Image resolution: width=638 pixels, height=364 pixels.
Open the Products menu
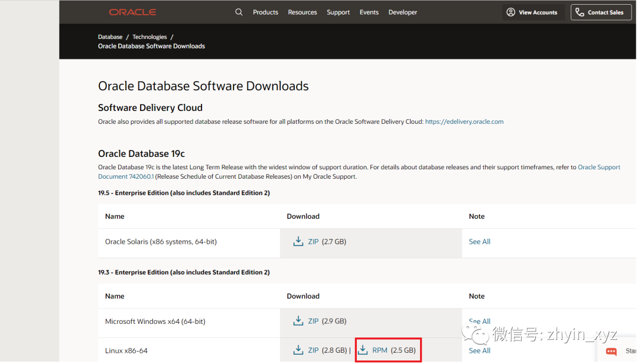(x=265, y=12)
